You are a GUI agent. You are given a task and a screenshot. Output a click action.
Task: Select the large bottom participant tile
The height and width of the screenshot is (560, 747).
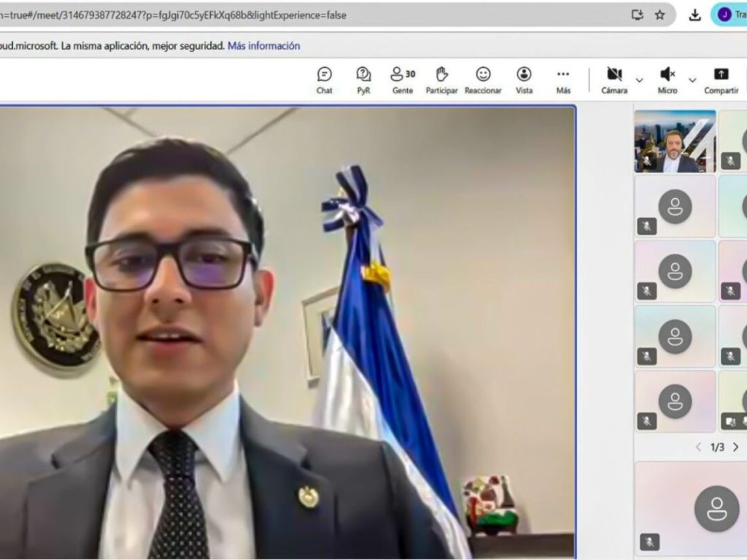click(691, 508)
